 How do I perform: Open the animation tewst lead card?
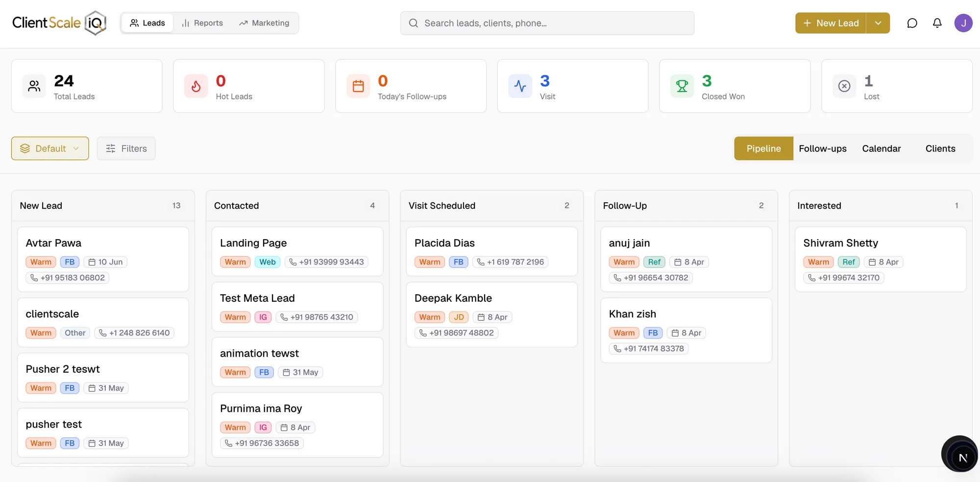[x=297, y=361]
